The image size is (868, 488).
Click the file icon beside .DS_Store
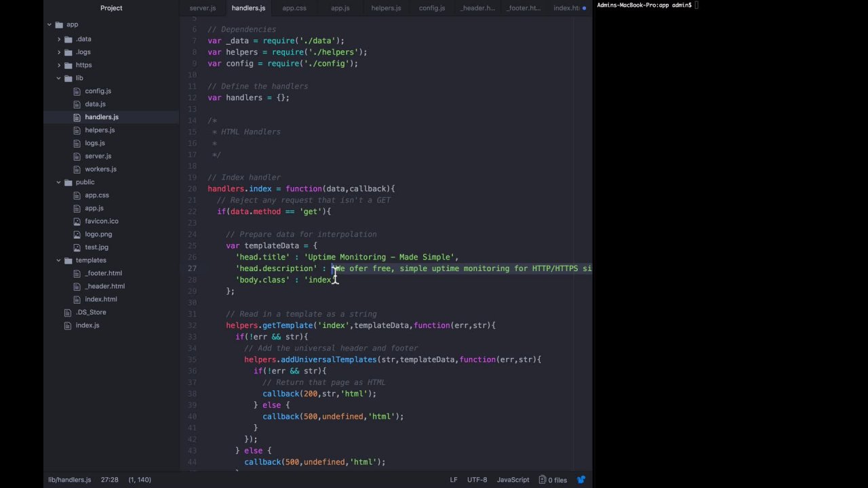[68, 312]
